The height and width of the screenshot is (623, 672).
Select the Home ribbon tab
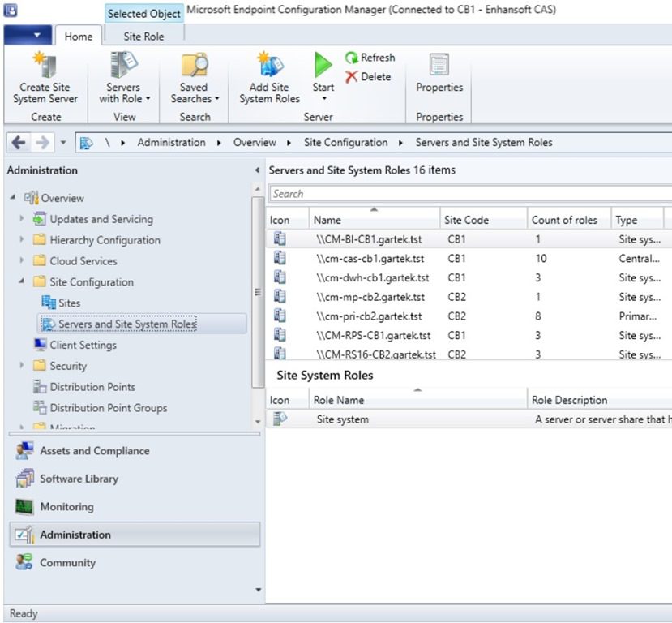coord(78,36)
